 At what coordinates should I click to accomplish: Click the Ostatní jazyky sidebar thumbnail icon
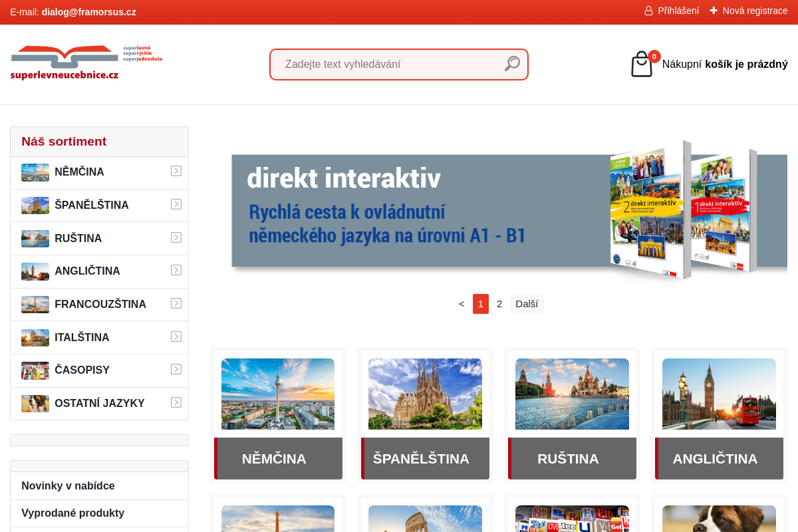point(35,404)
